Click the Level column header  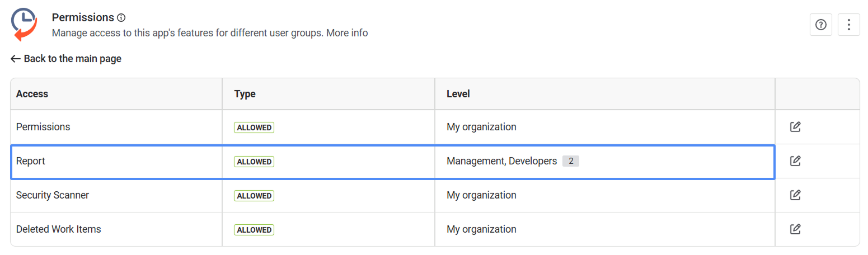pos(458,94)
